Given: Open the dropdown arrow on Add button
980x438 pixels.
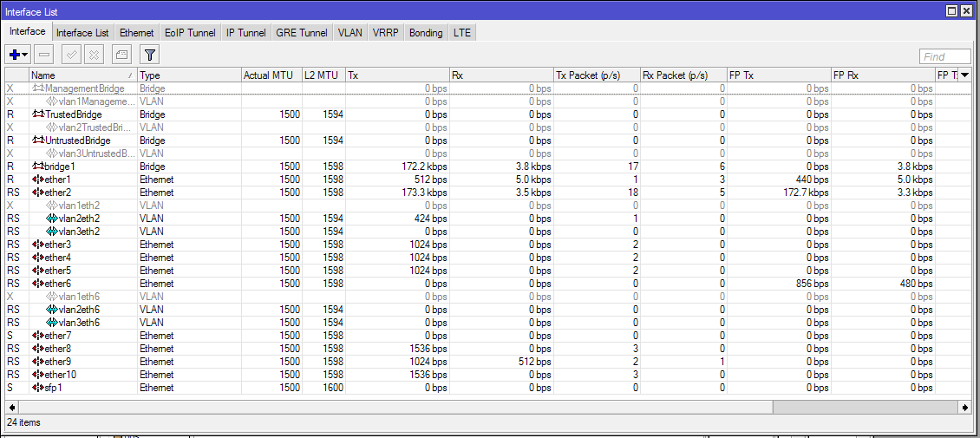Looking at the screenshot, I should pos(26,56).
